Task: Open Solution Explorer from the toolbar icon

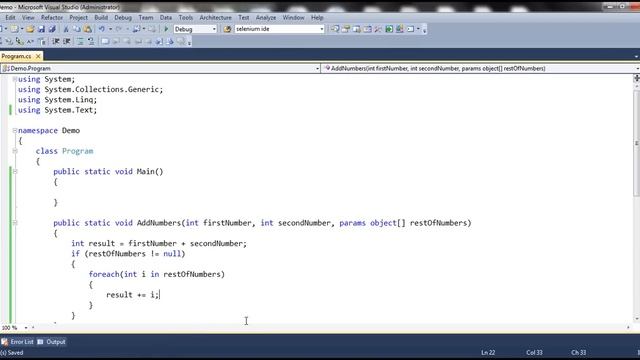Action: [x=335, y=29]
